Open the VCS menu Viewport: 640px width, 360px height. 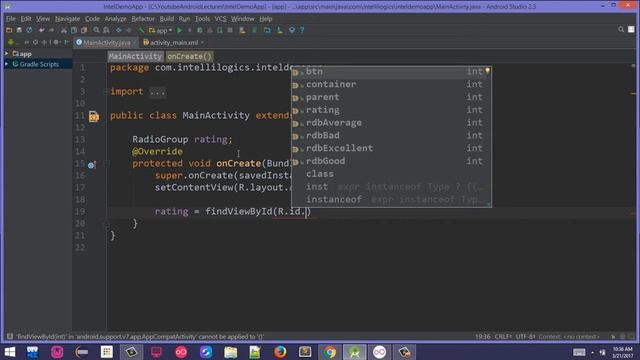220,19
